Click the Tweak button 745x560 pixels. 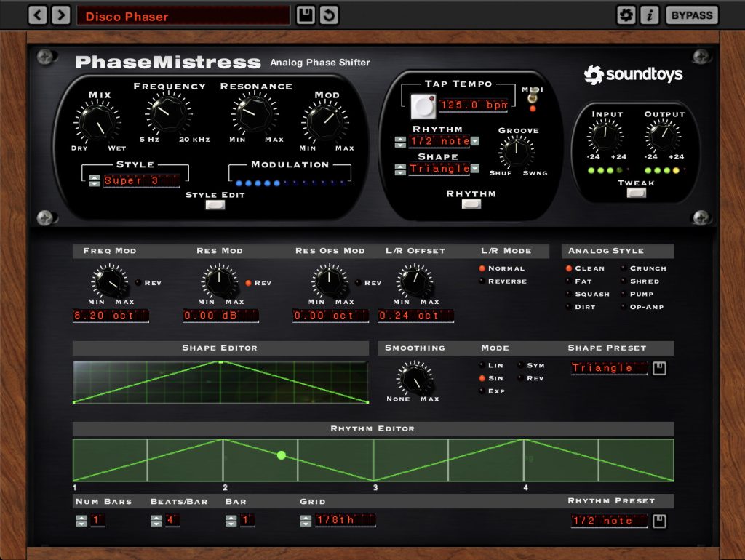pyautogui.click(x=636, y=193)
